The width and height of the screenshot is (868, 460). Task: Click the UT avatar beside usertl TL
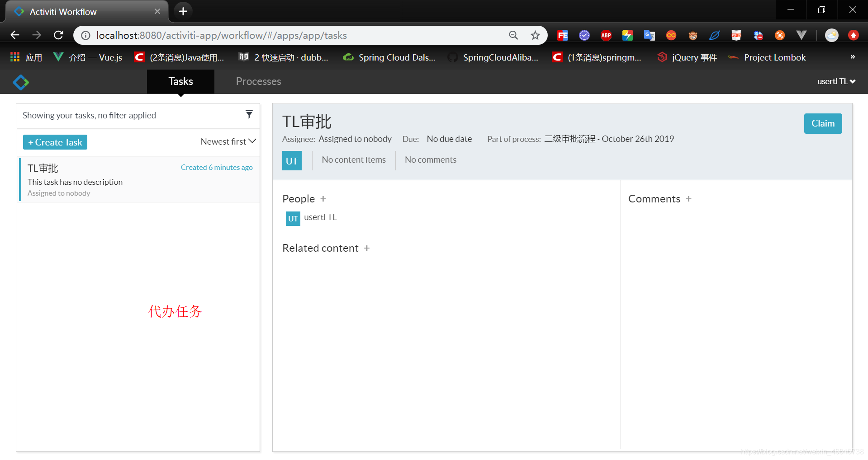[x=293, y=219]
